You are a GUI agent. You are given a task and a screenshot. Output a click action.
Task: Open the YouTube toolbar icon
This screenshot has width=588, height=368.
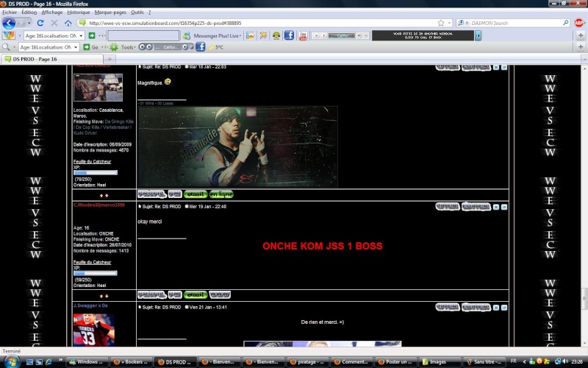pos(303,35)
